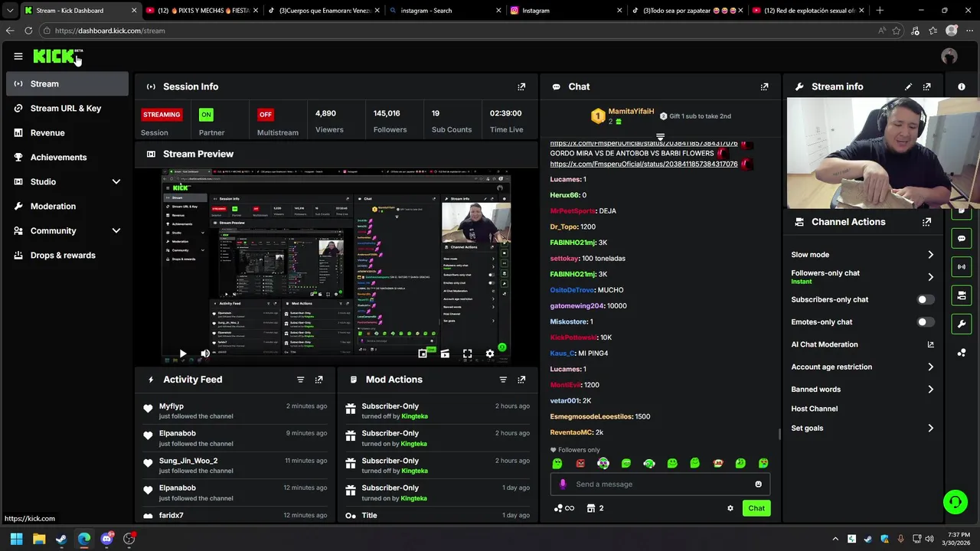Mute the stream preview volume
This screenshot has width=980, height=551.
[x=204, y=354]
